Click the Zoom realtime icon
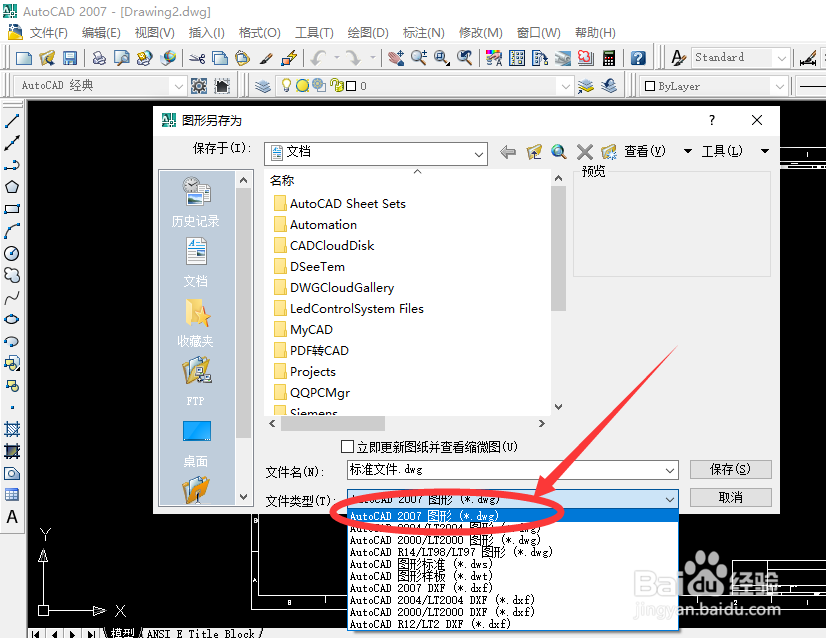The width and height of the screenshot is (826, 638). [x=419, y=57]
